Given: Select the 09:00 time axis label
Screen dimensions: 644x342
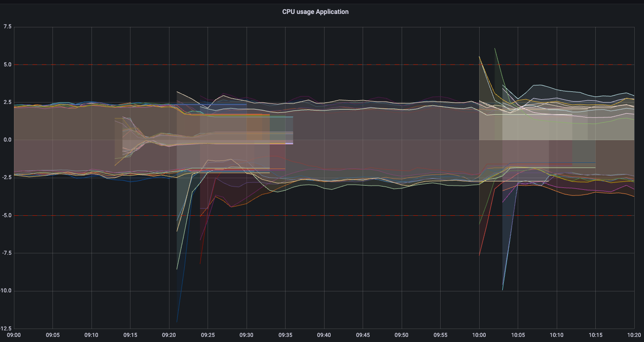Looking at the screenshot, I should click(x=14, y=335).
